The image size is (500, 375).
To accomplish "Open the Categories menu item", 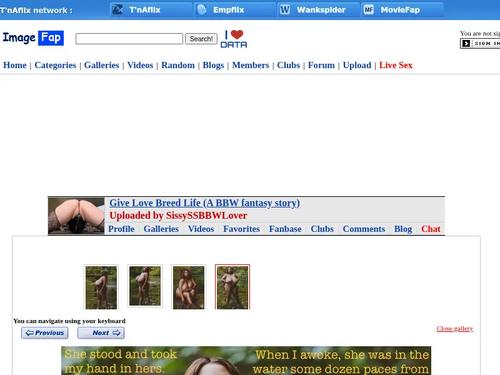I will [55, 65].
